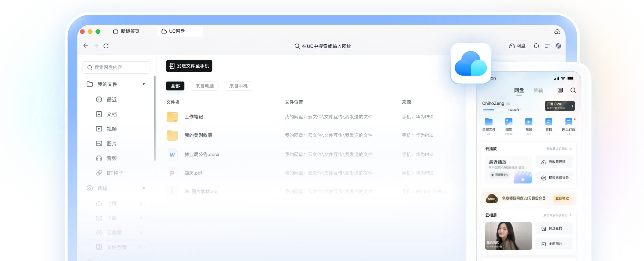The height and width of the screenshot is (261, 644).
Task: Click the 发送文件至手机 button
Action: (189, 66)
